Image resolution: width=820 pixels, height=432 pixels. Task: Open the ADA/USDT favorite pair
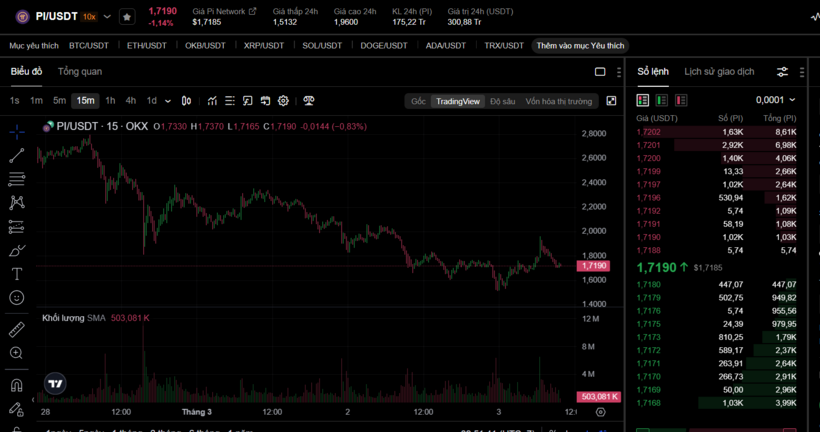[x=446, y=46]
